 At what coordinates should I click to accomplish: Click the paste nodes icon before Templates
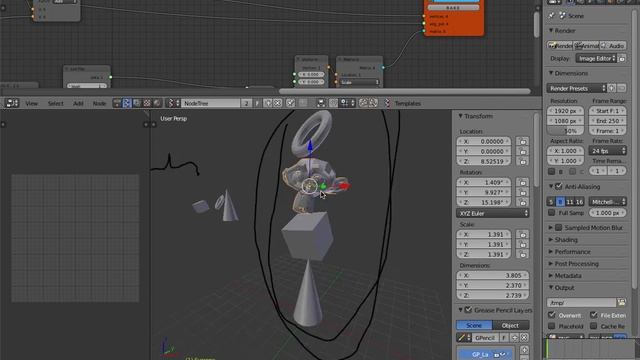(x=373, y=103)
